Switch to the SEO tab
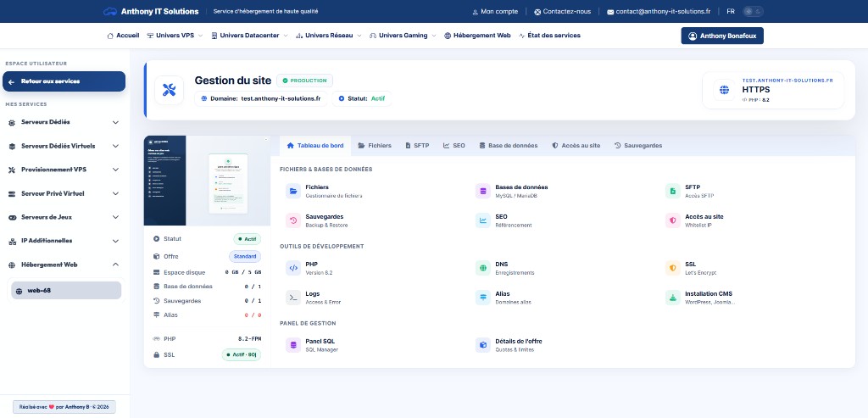 454,146
